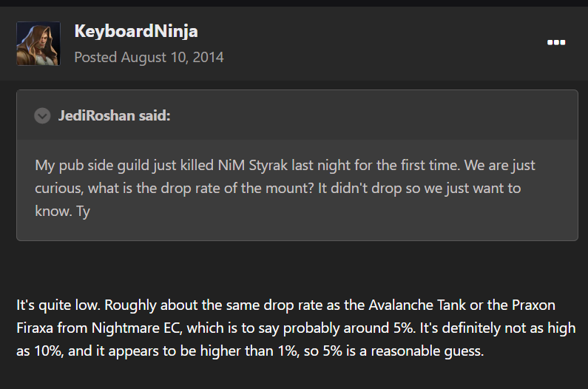Click KeyboardNinja's avatar image
Image resolution: width=588 pixels, height=389 pixels.
point(38,44)
